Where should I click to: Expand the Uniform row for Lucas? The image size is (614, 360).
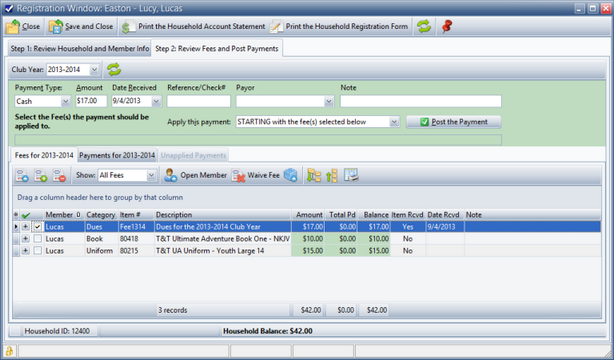[x=25, y=251]
